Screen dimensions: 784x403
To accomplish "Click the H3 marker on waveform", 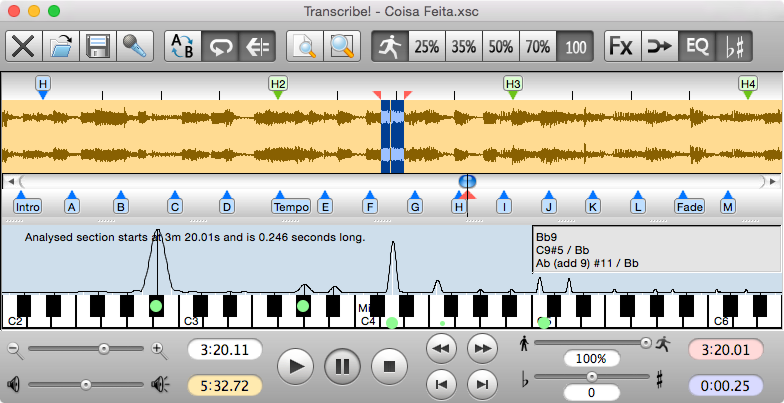I will [x=513, y=84].
